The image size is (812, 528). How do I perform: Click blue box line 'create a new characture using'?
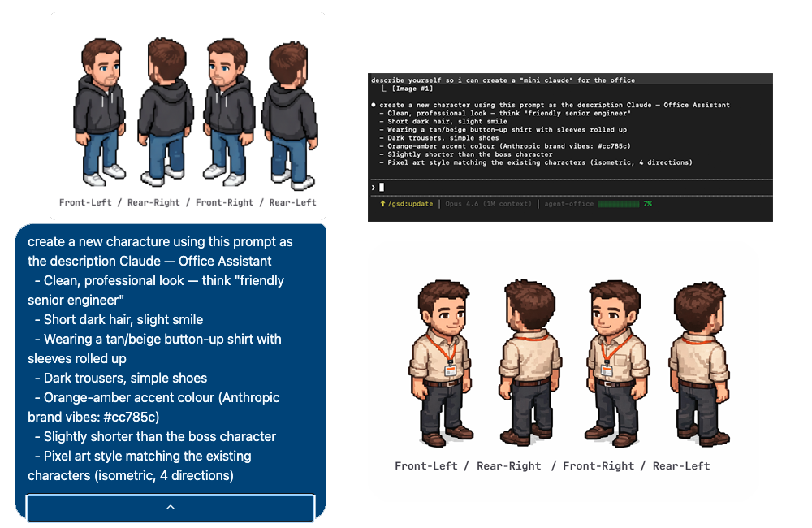coord(160,242)
